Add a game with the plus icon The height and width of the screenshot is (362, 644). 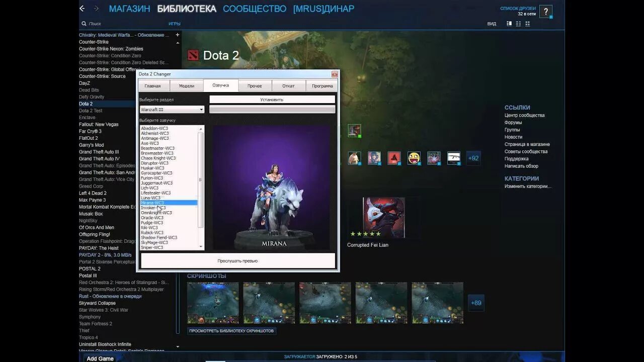coord(177,35)
